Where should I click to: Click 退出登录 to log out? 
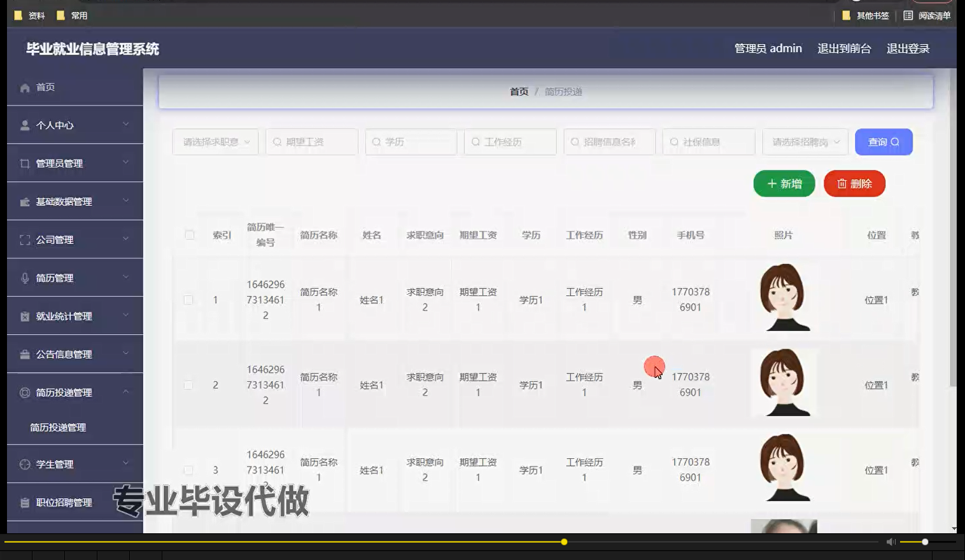[x=908, y=48]
